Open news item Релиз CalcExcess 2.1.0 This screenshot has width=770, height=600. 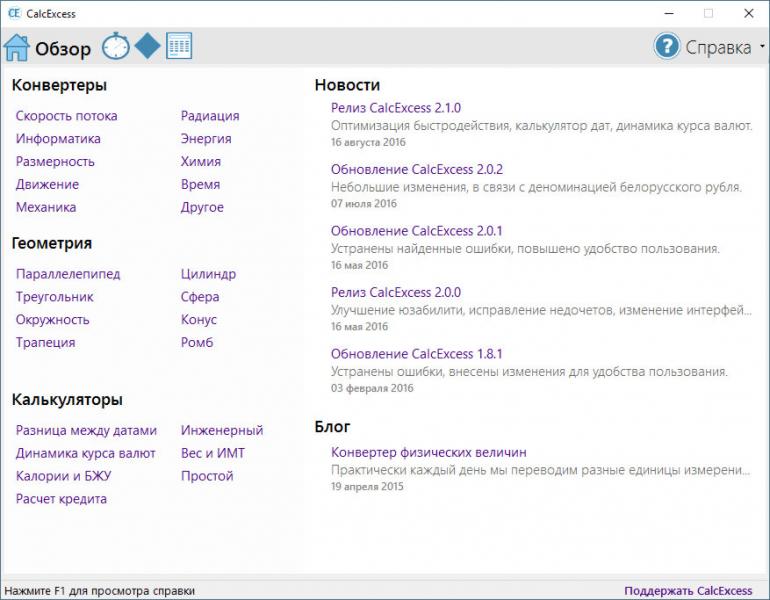[396, 108]
